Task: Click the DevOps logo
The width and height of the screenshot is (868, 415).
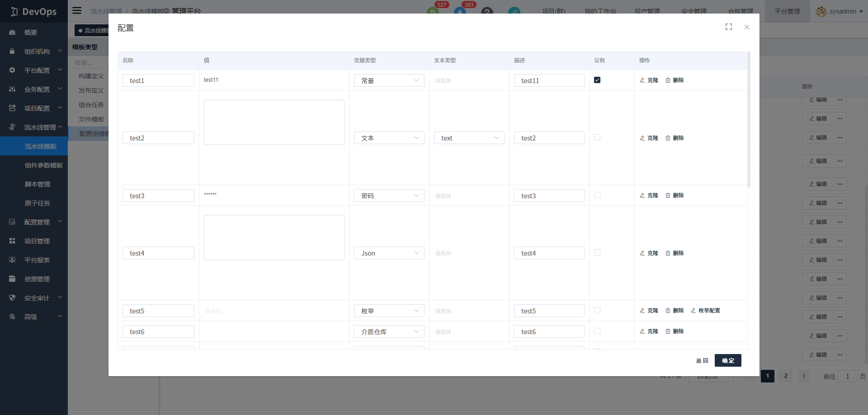Action: (x=34, y=11)
